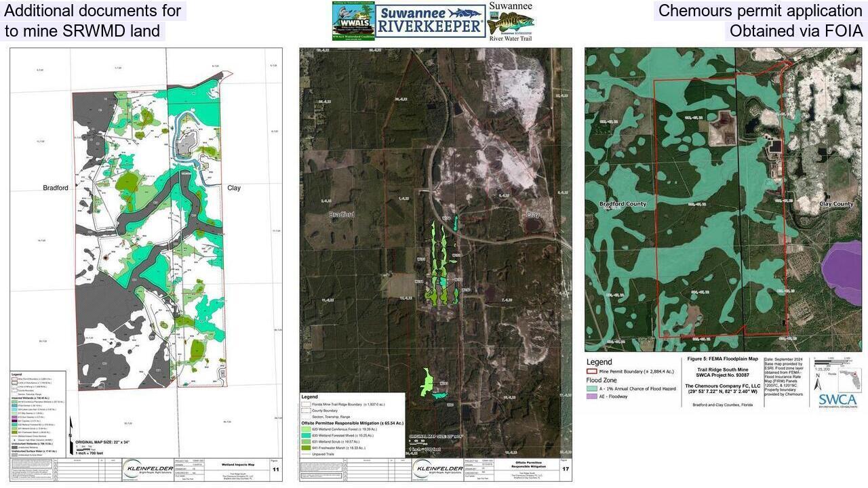Click 'Bradford' label on Wetland Impacts Map

pyautogui.click(x=56, y=188)
